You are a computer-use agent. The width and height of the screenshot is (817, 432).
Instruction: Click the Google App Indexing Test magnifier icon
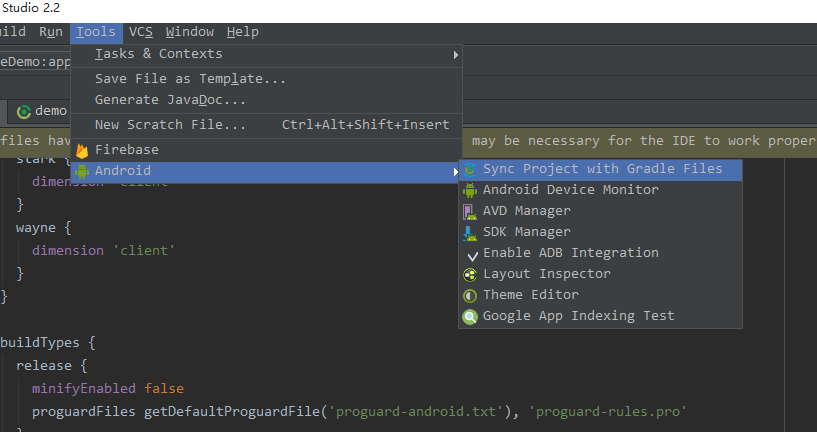point(469,316)
